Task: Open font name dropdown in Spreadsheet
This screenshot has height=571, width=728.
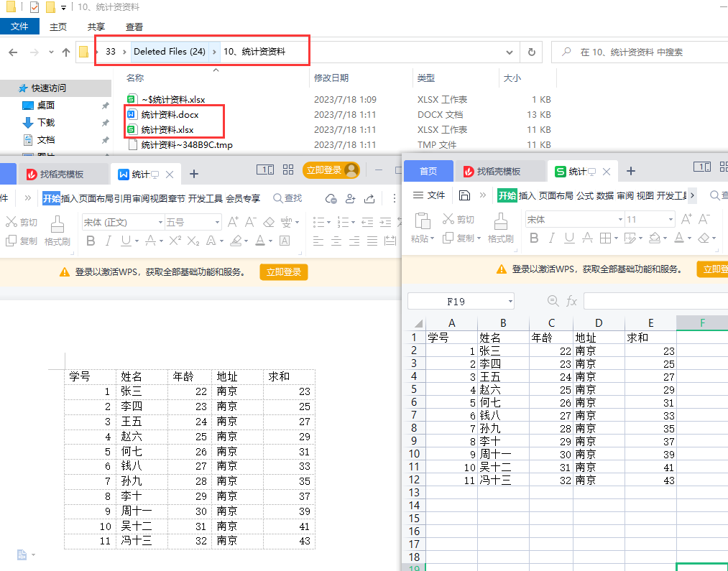Action: [620, 219]
